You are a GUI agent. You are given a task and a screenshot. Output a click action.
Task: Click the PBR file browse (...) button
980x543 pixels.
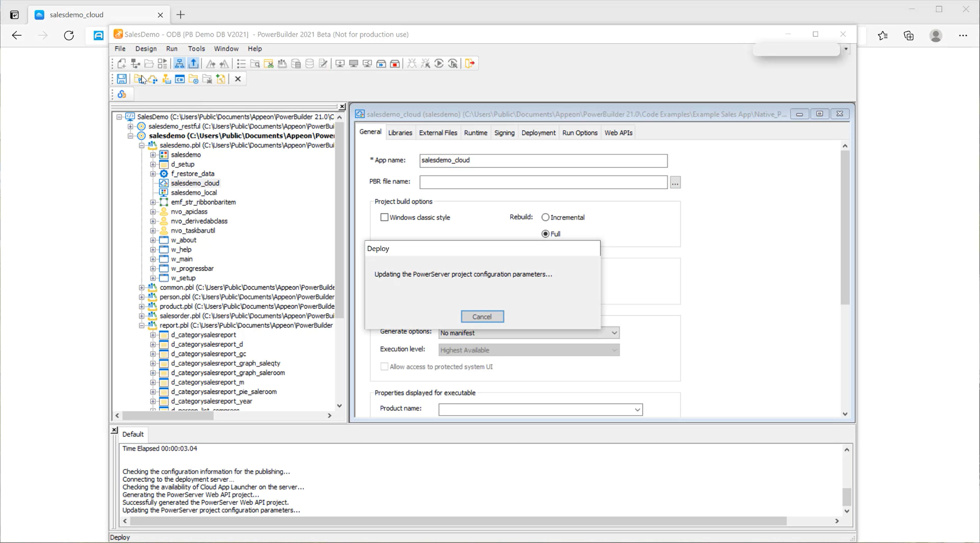click(x=675, y=182)
